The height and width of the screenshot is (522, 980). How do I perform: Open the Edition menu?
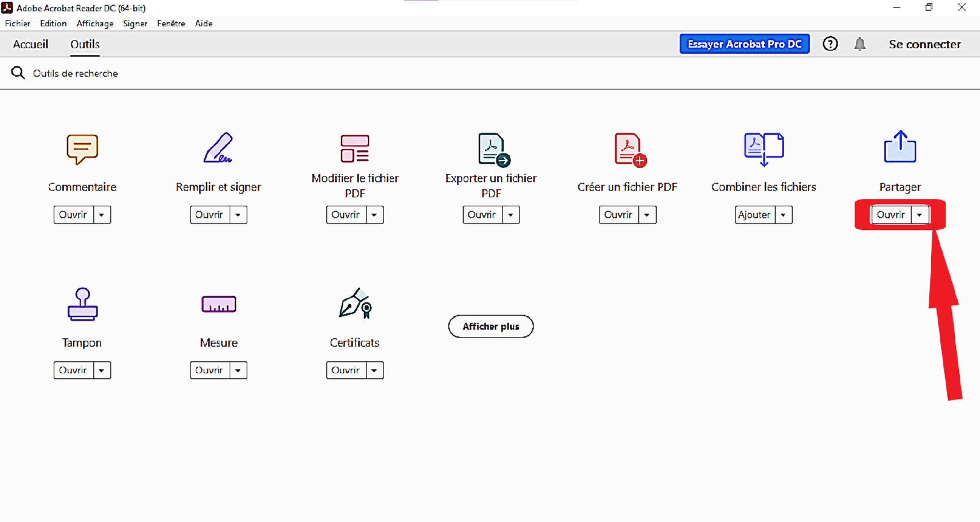(x=53, y=24)
